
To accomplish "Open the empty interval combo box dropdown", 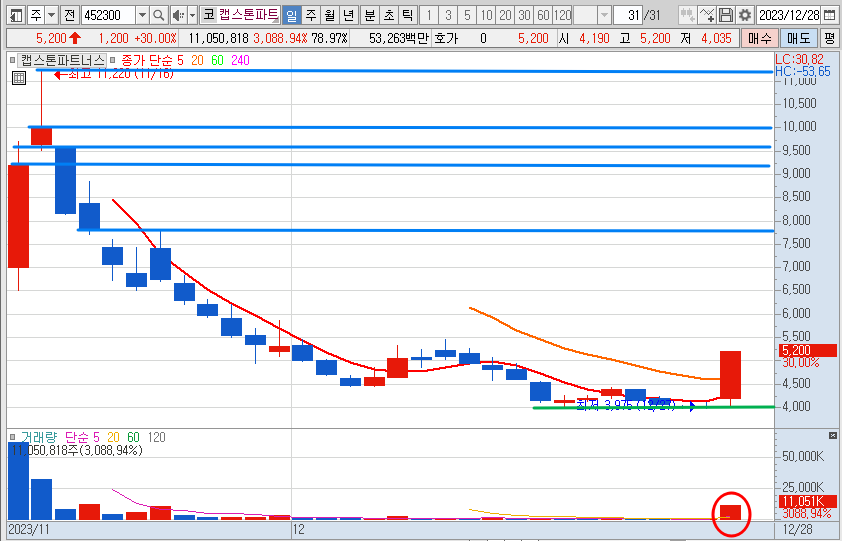I will coord(604,15).
